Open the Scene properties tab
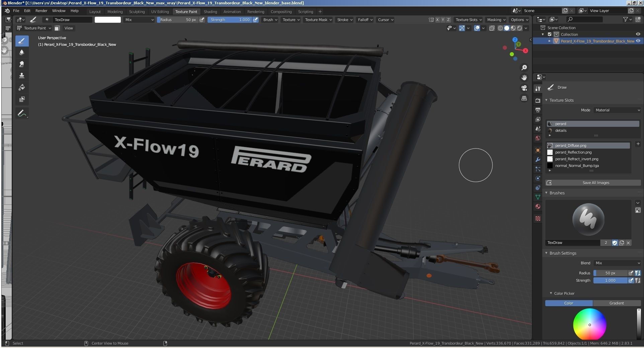 click(x=538, y=129)
